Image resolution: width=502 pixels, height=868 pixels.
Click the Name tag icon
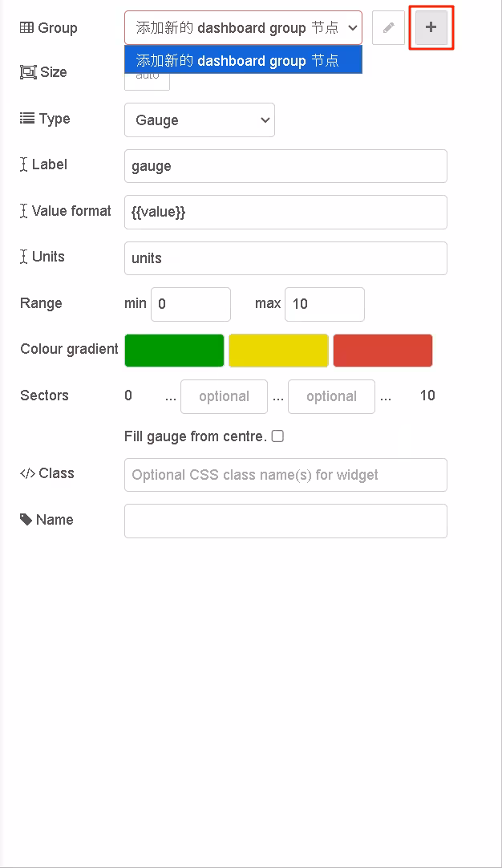click(26, 519)
